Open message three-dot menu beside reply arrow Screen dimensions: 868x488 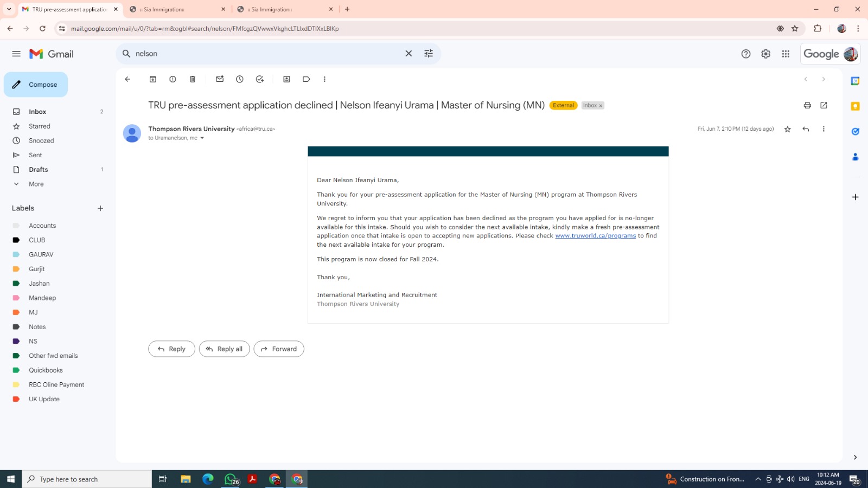(x=824, y=129)
